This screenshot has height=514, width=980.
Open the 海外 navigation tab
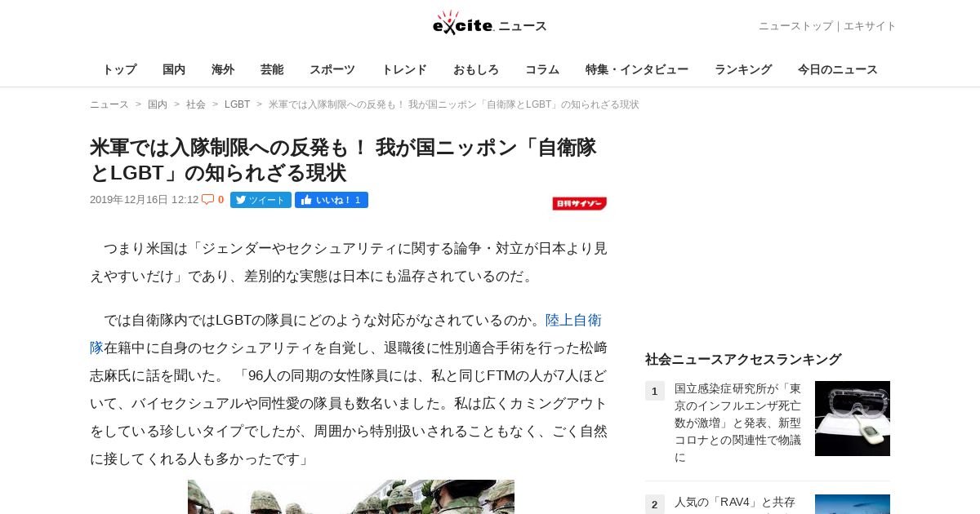(x=223, y=69)
